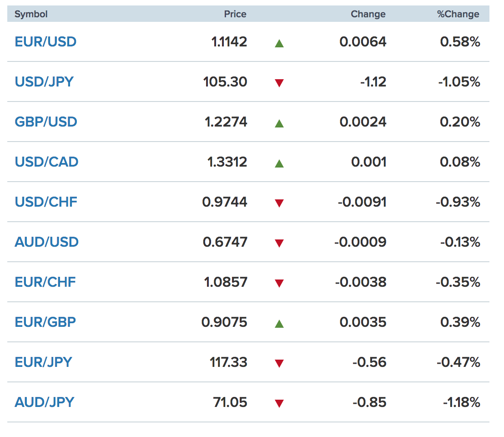Screen dimensions: 504x437
Task: Open the EUR/USD symbol link
Action: [45, 42]
